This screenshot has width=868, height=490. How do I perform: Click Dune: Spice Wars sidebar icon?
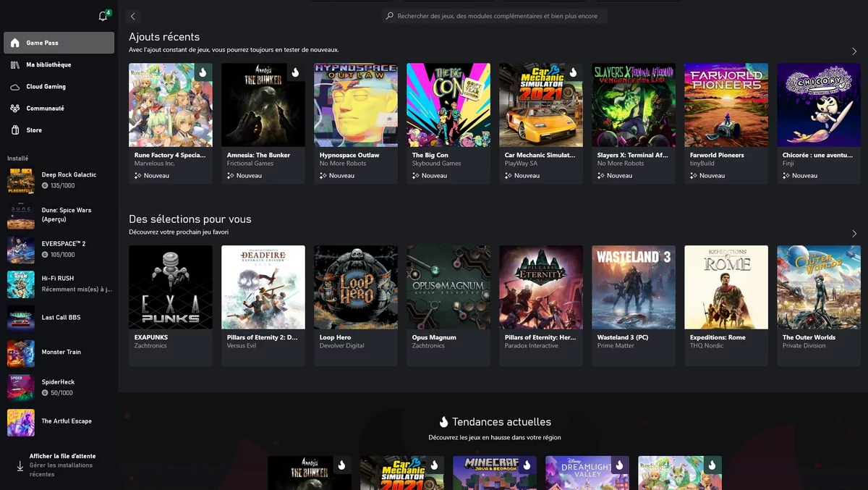pyautogui.click(x=21, y=215)
